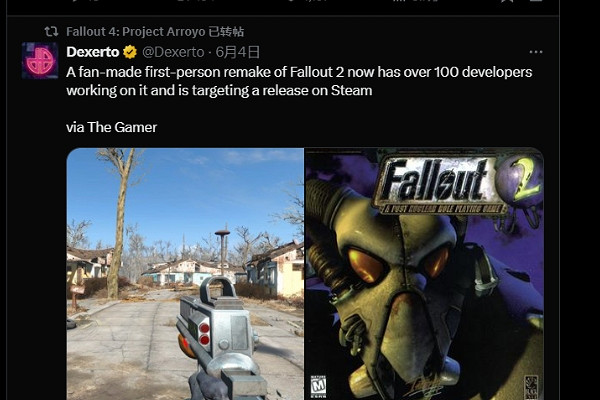Click the bookmark icon of the post above
Screen dimensions: 600x400
506,1
